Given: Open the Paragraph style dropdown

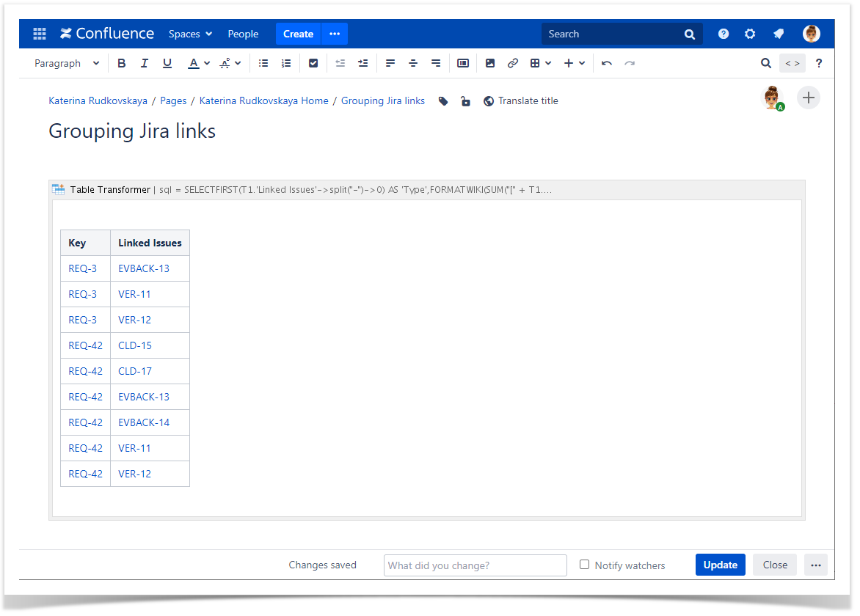Looking at the screenshot, I should pyautogui.click(x=67, y=64).
